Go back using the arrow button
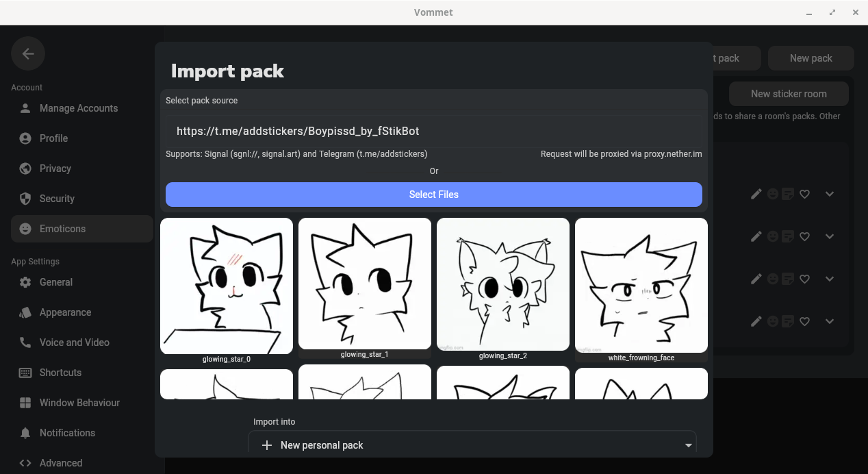The width and height of the screenshot is (868, 474). 28,53
